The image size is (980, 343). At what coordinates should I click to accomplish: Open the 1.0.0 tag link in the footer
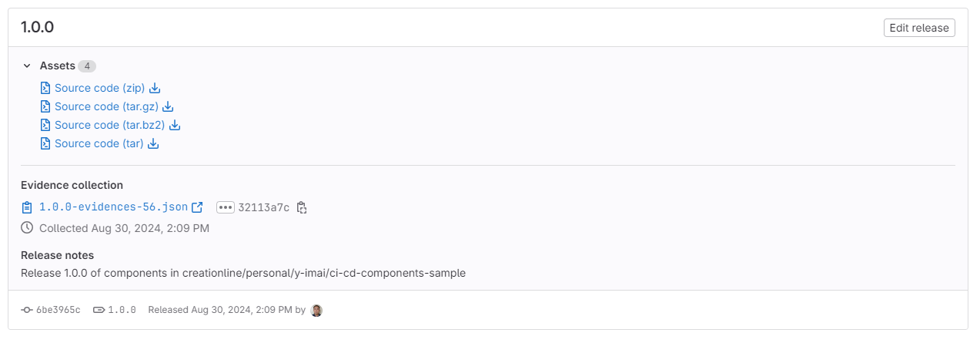pos(122,310)
